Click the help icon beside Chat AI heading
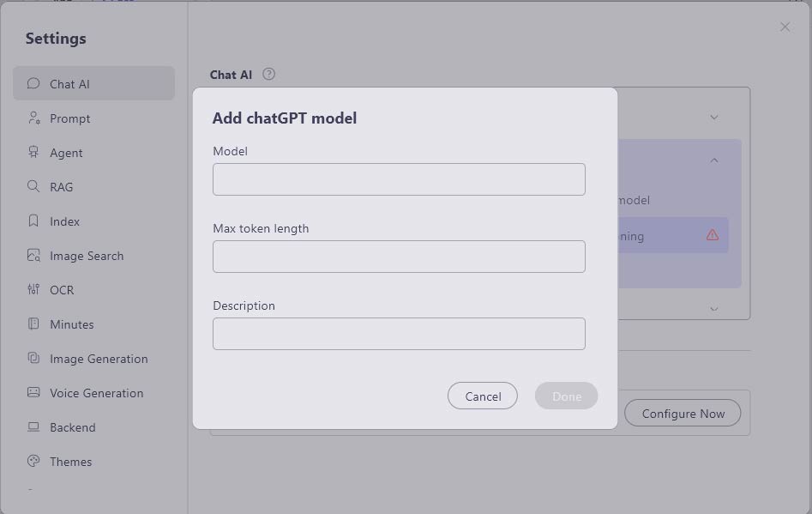 click(x=268, y=74)
